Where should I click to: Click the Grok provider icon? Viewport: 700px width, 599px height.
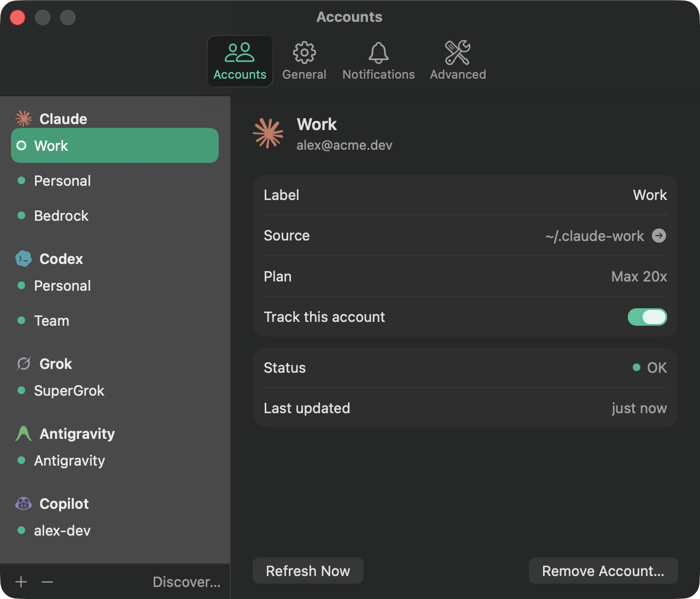24,363
